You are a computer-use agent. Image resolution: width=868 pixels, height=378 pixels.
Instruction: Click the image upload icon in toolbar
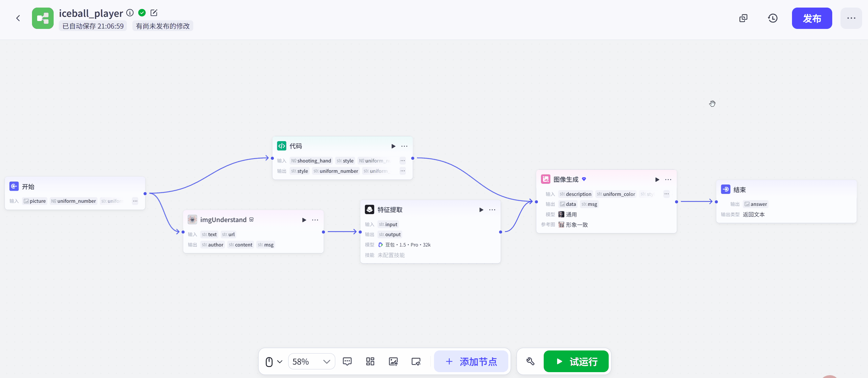pyautogui.click(x=393, y=361)
